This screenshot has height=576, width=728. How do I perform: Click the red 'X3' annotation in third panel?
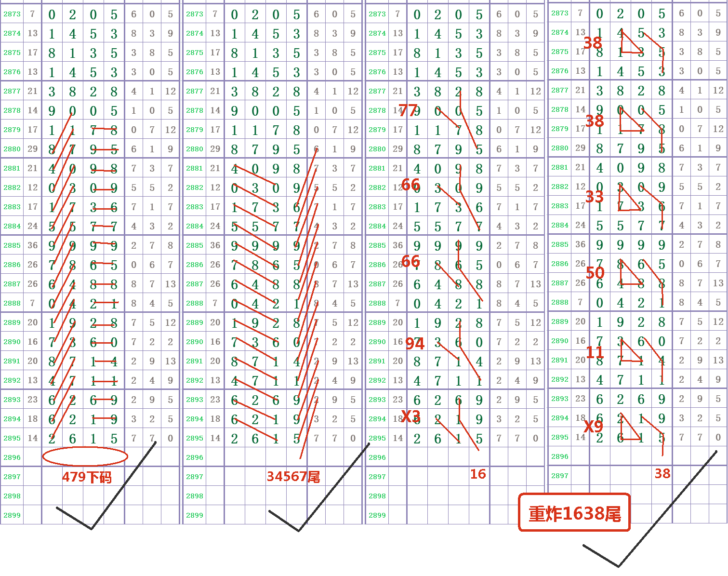click(410, 416)
